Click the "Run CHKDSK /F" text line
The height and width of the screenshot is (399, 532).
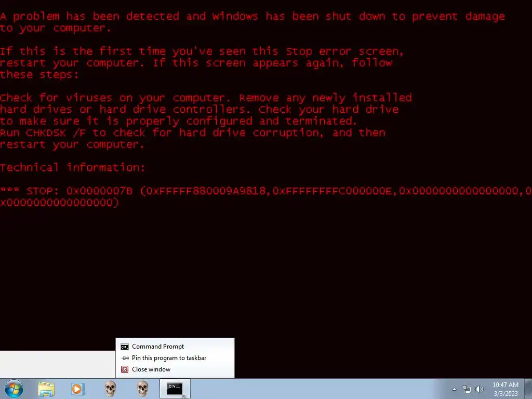click(193, 132)
